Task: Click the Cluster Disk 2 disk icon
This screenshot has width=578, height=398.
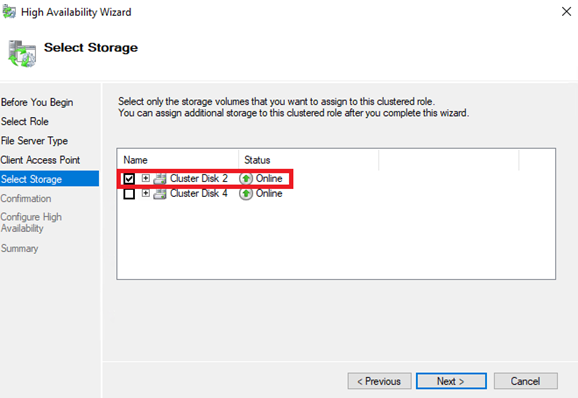Action: click(x=160, y=179)
